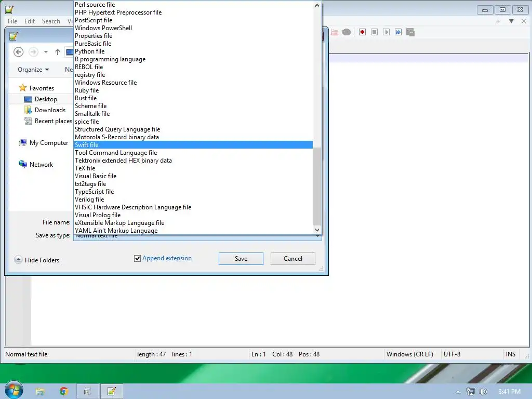Image resolution: width=532 pixels, height=399 pixels.
Task: Open the Search menu
Action: point(51,21)
